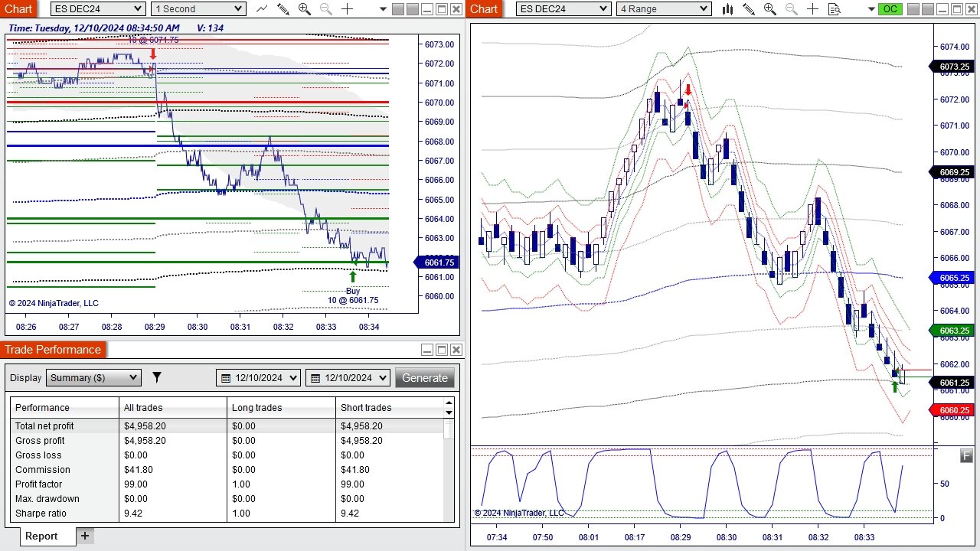
Task: Select the Commission row label
Action: click(x=42, y=470)
